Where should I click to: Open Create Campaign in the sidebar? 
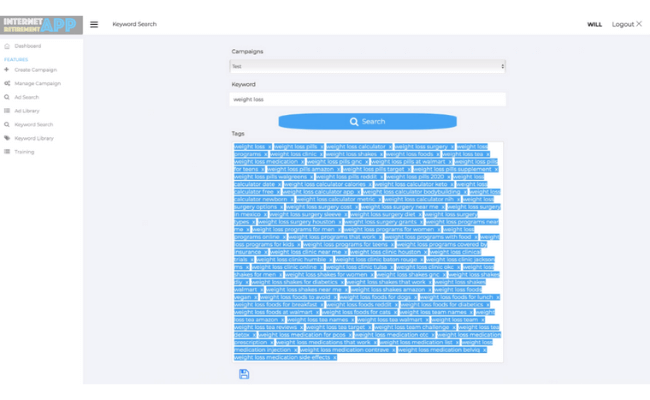[35, 70]
